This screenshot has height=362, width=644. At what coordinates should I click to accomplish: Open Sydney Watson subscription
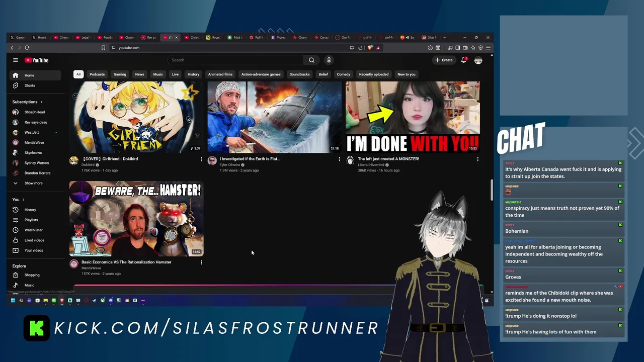click(x=35, y=163)
